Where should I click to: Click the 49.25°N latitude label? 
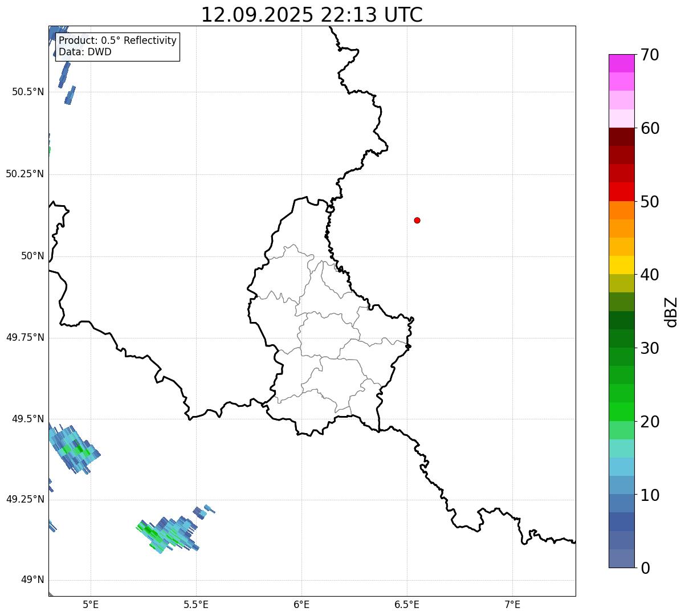click(25, 499)
